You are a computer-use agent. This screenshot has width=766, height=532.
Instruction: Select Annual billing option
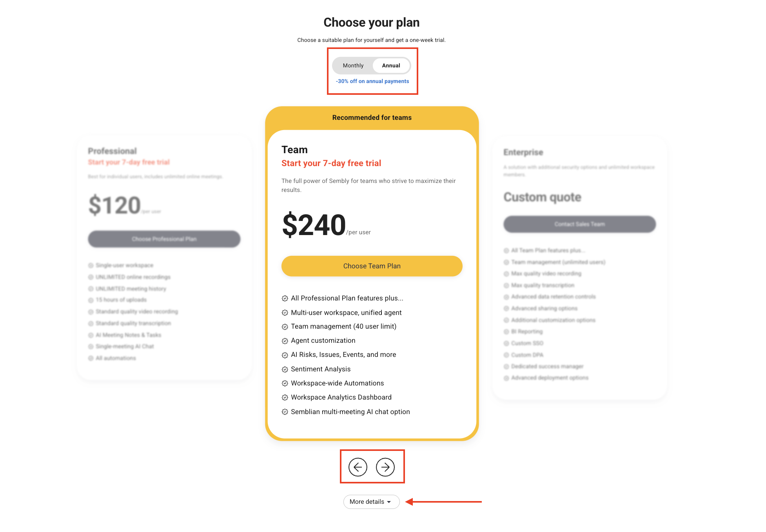click(x=391, y=65)
